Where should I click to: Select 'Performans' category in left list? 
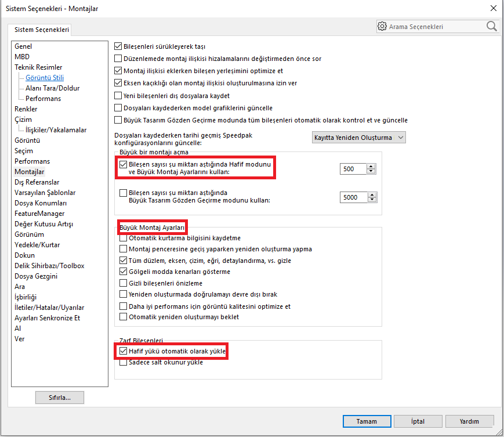(x=32, y=161)
